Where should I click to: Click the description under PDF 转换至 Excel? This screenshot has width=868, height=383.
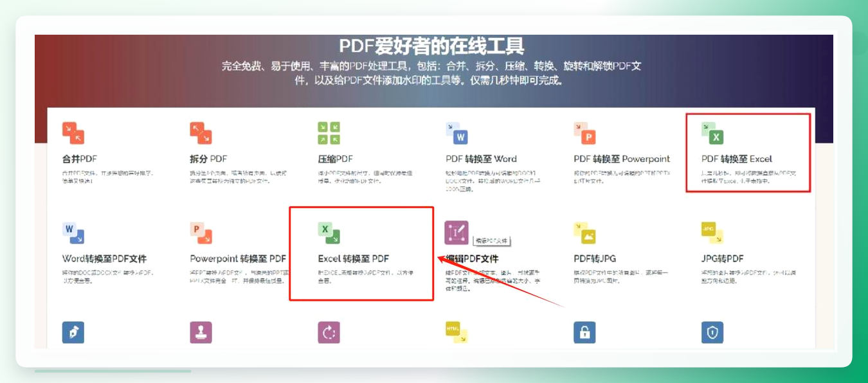(749, 177)
